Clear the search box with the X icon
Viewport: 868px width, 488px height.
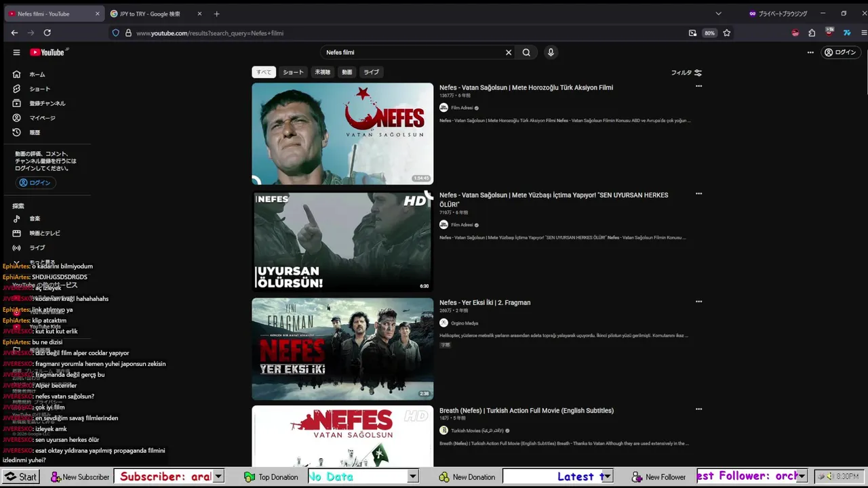click(509, 52)
